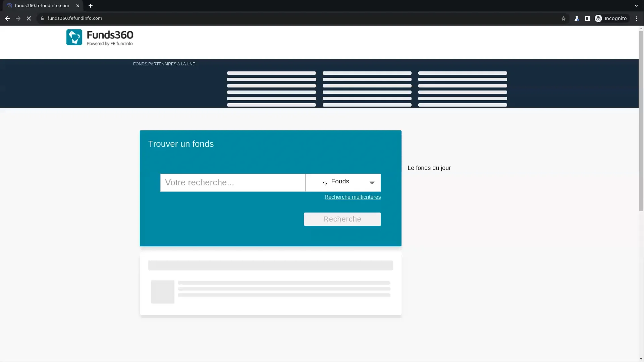
Task: Click the Recherche button
Action: pyautogui.click(x=342, y=219)
